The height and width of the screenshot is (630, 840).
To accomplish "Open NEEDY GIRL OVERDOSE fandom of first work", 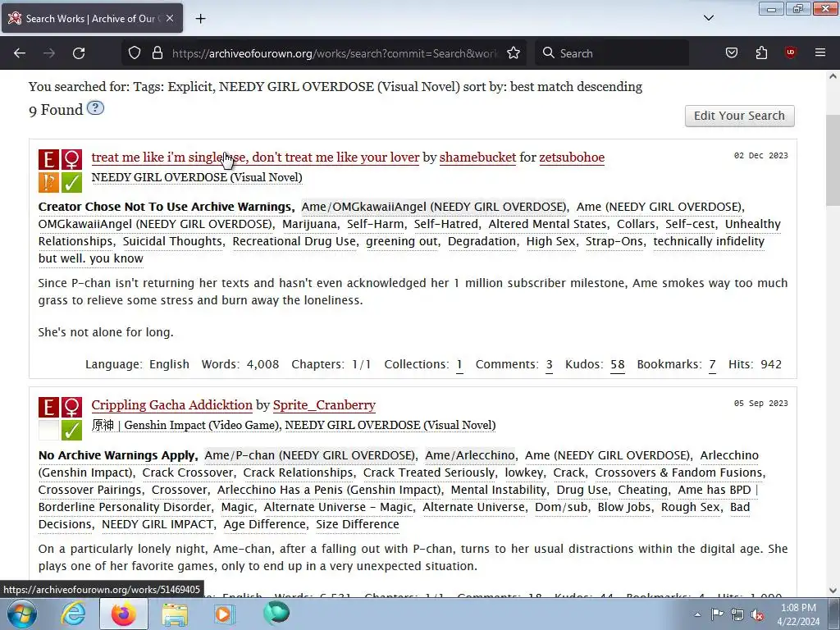I will click(197, 177).
